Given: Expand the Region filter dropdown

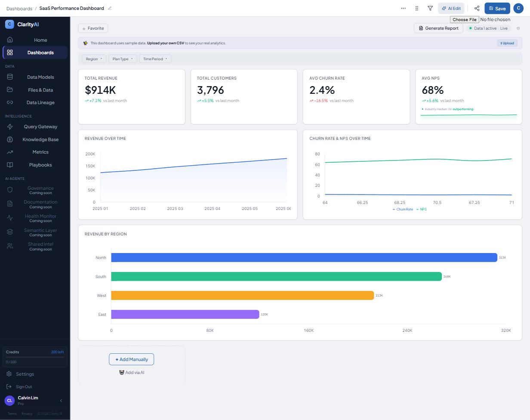Looking at the screenshot, I should (94, 59).
